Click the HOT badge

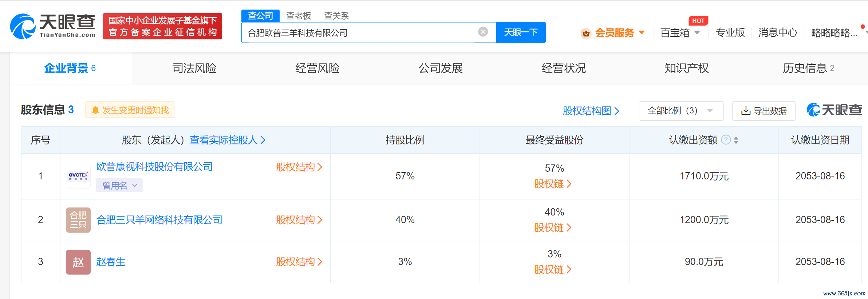pos(698,21)
